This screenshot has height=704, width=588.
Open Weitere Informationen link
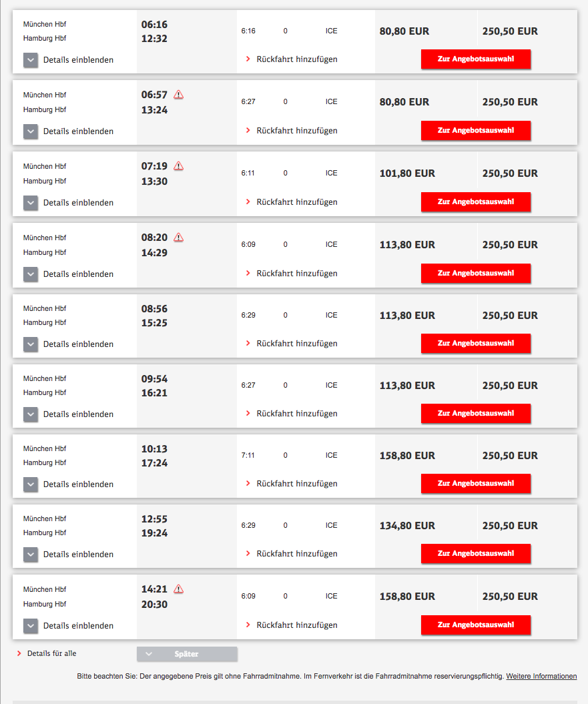[x=541, y=677]
